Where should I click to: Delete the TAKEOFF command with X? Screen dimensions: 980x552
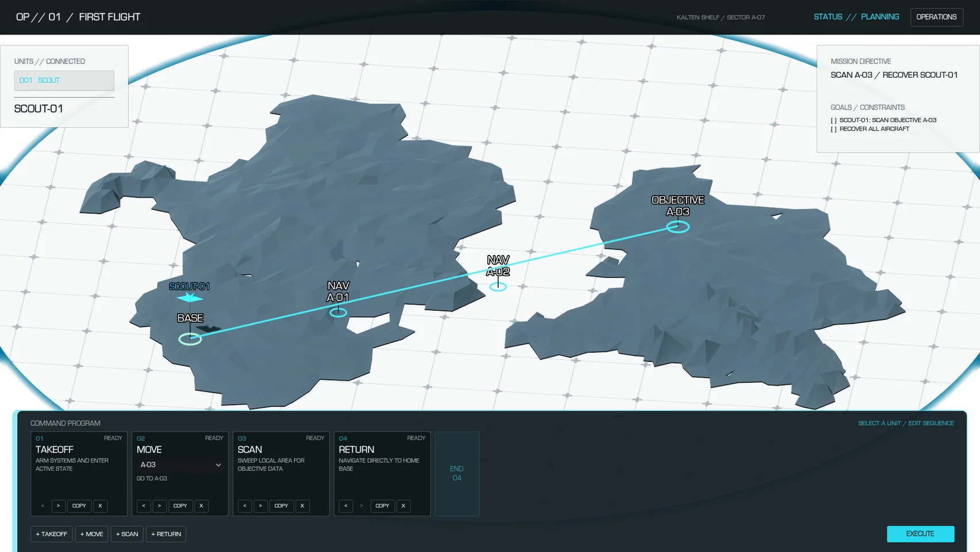pos(100,506)
